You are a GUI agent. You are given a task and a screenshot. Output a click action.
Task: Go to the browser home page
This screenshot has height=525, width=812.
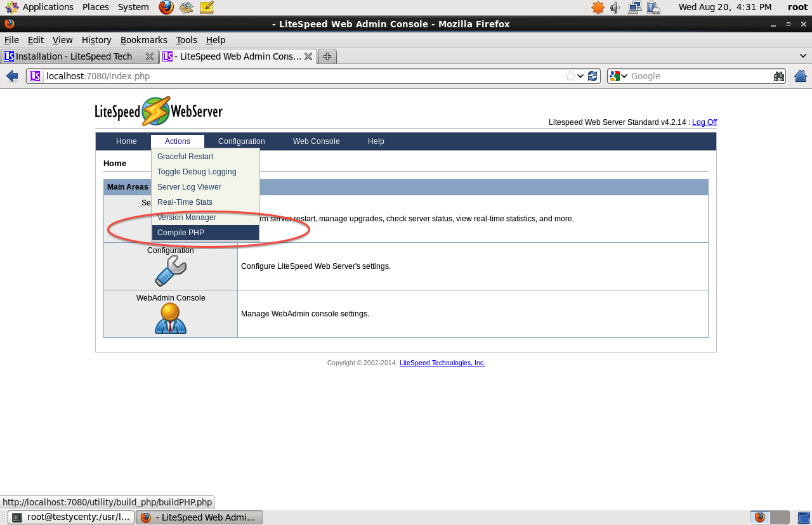coord(801,76)
